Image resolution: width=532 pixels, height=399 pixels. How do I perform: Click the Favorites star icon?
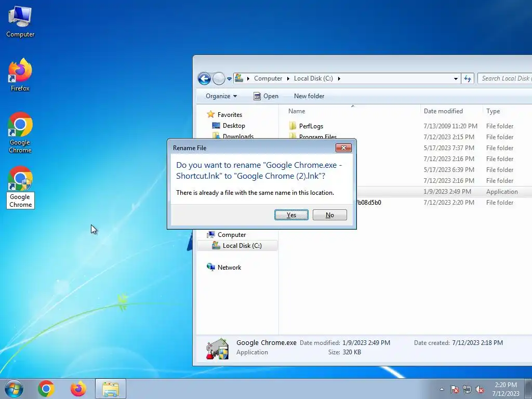211,114
